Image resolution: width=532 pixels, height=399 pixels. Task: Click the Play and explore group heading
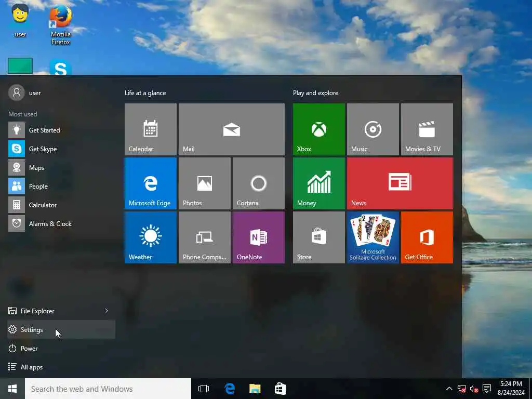point(315,93)
